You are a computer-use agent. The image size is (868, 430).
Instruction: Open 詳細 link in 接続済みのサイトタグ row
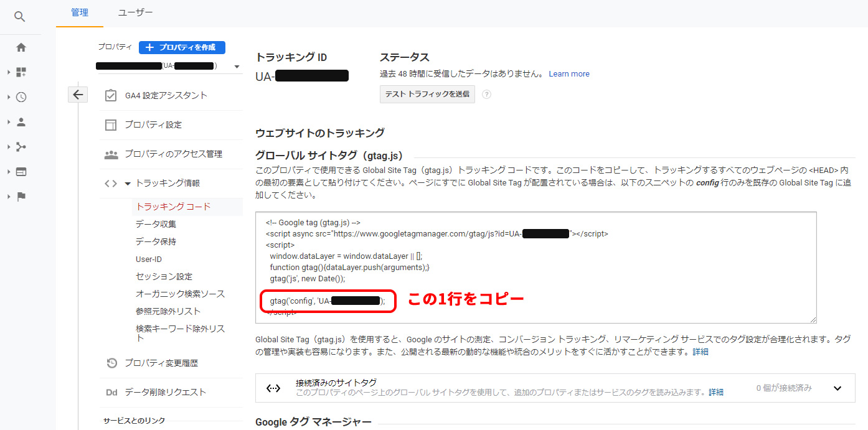pos(716,393)
